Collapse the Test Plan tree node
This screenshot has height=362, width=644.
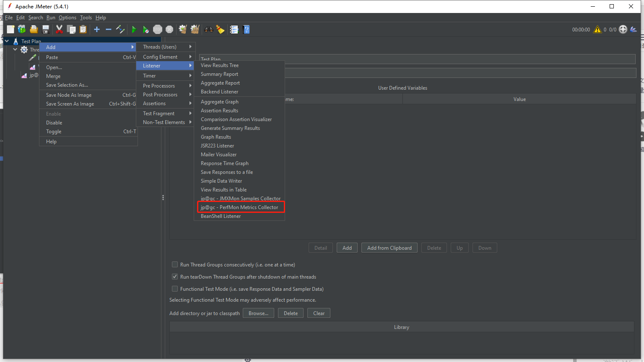tap(7, 41)
